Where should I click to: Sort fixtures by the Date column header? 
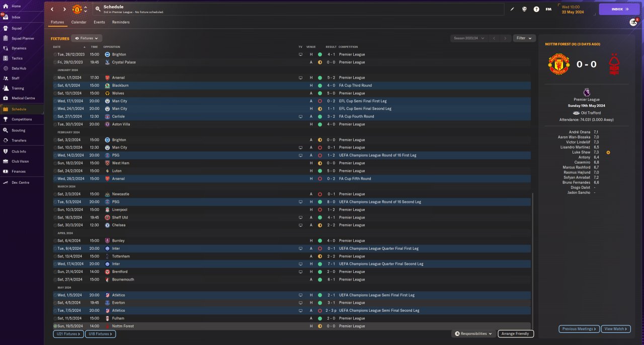[x=57, y=47]
